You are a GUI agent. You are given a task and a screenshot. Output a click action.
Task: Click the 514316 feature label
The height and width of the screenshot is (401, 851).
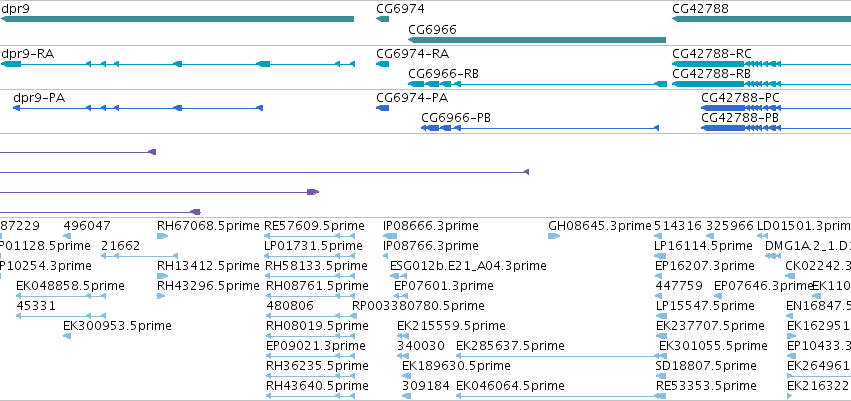point(678,226)
